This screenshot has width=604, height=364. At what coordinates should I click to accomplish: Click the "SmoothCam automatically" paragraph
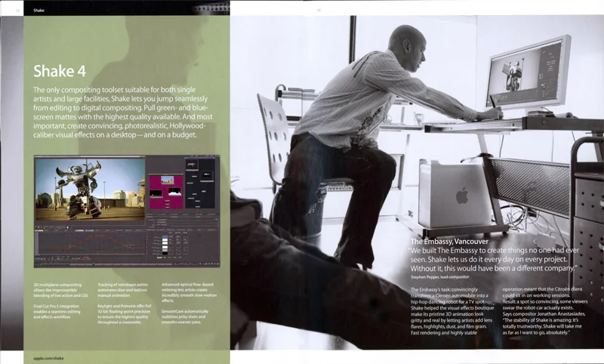click(x=185, y=316)
